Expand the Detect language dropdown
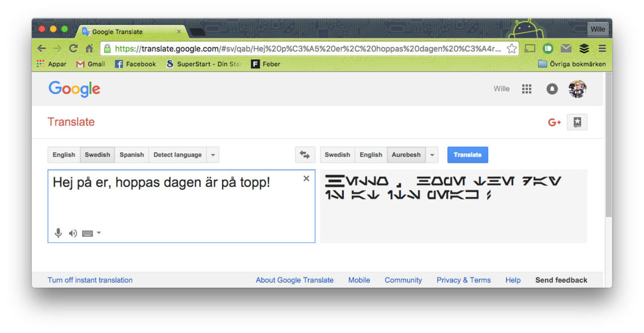Image resolution: width=644 pixels, height=333 pixels. (213, 154)
